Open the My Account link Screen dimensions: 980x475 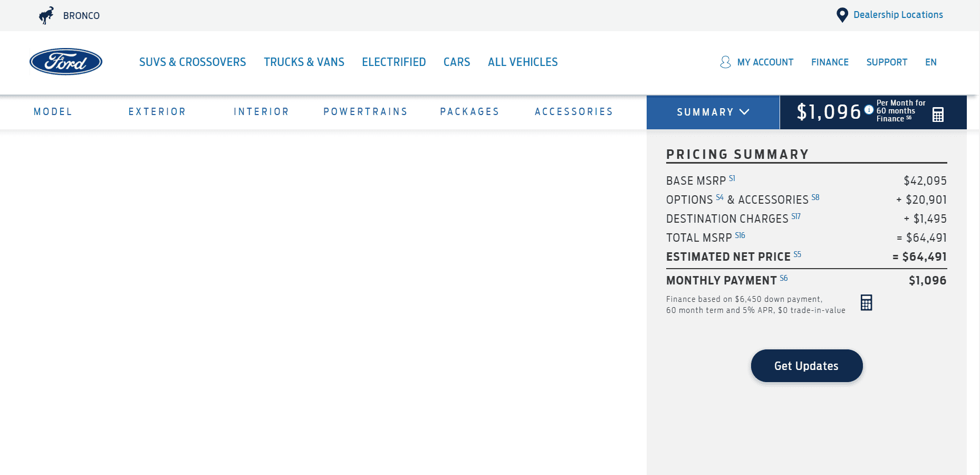(765, 62)
